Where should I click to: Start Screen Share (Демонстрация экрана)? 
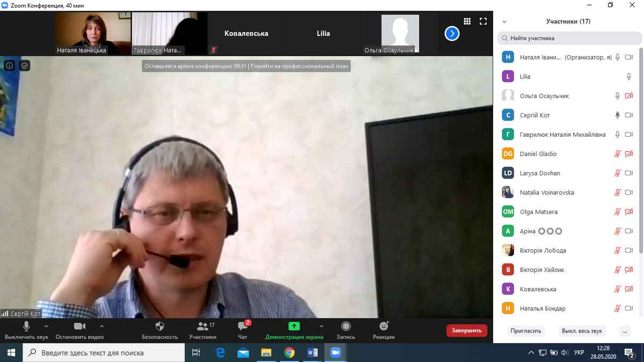[x=294, y=327]
